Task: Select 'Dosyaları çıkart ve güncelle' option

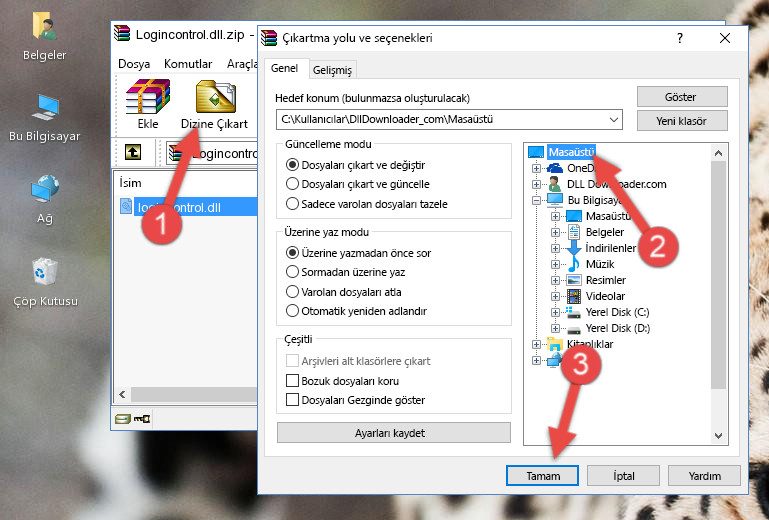Action: pyautogui.click(x=293, y=184)
